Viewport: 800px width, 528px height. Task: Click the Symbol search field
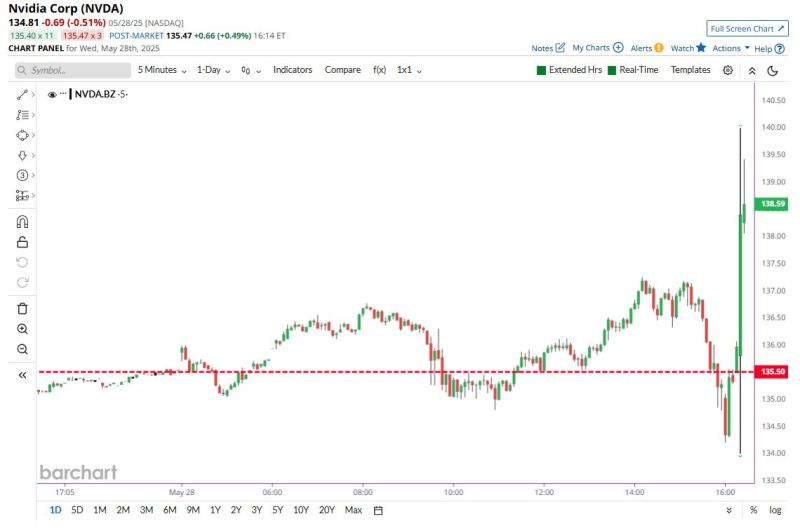click(x=73, y=71)
